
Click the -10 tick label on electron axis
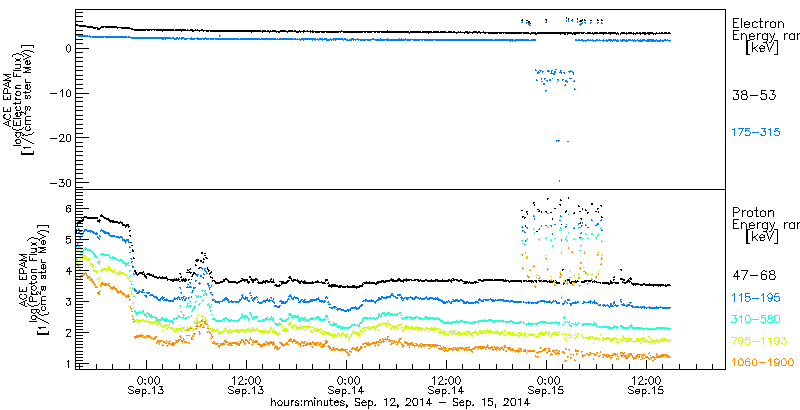click(60, 93)
